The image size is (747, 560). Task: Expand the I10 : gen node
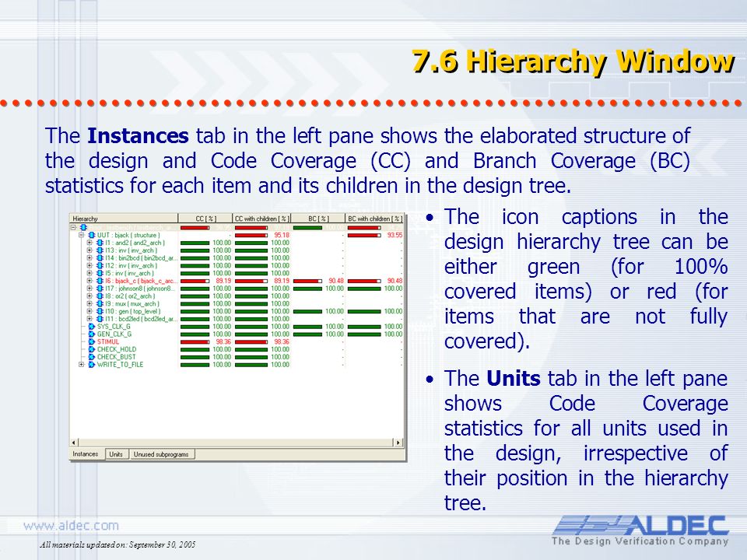pos(89,311)
